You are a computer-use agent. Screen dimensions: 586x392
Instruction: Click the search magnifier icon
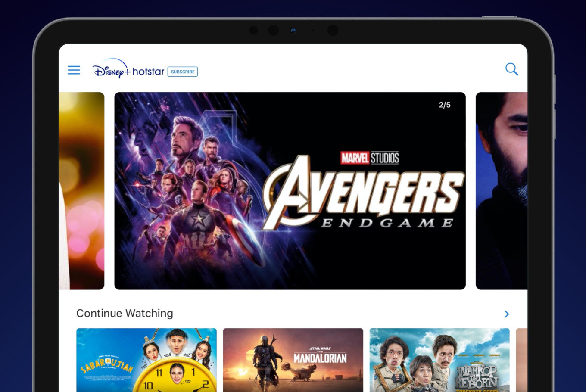(x=511, y=69)
